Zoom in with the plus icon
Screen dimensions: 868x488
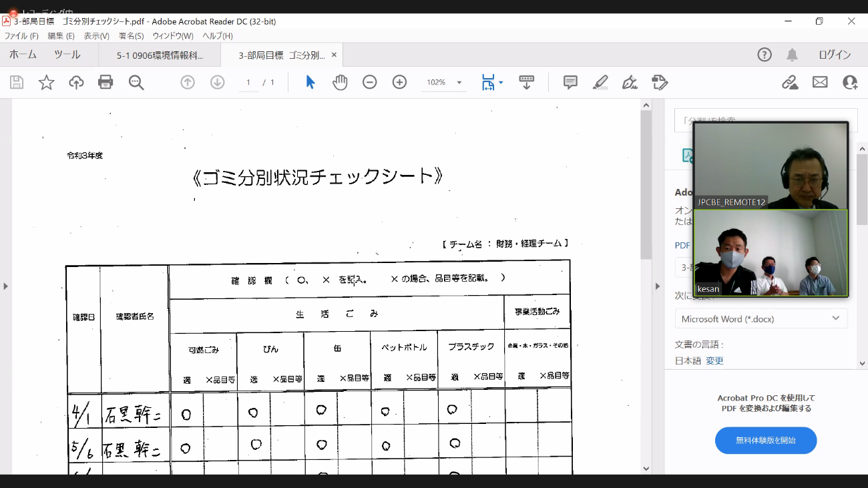pos(399,82)
